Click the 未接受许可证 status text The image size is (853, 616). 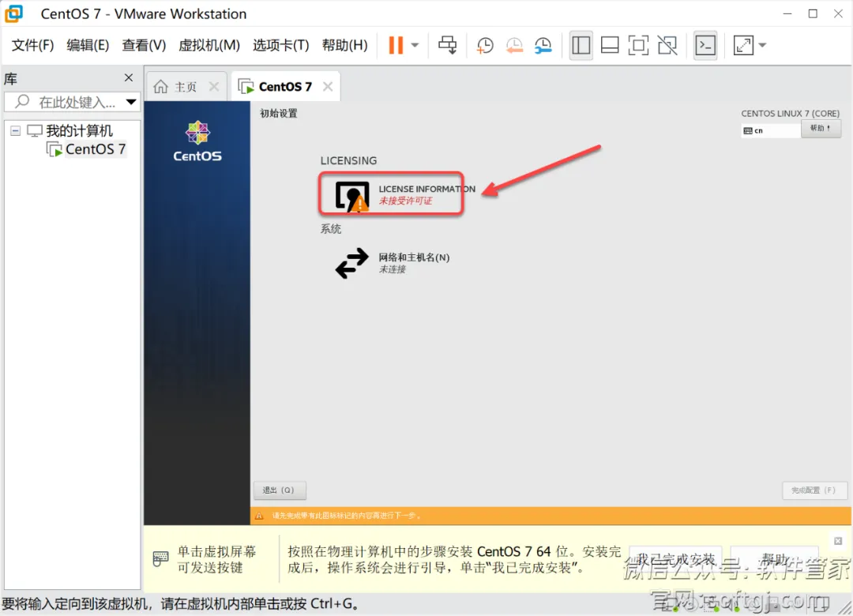pyautogui.click(x=405, y=201)
